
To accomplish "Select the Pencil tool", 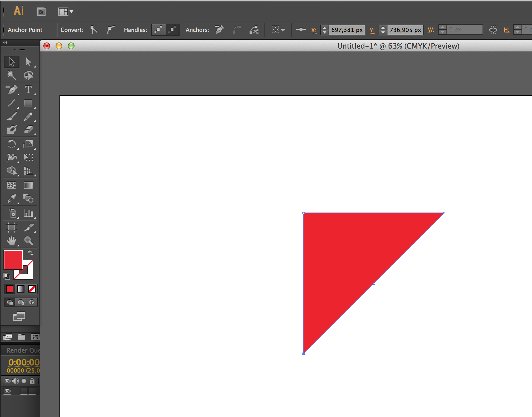I will (x=28, y=117).
